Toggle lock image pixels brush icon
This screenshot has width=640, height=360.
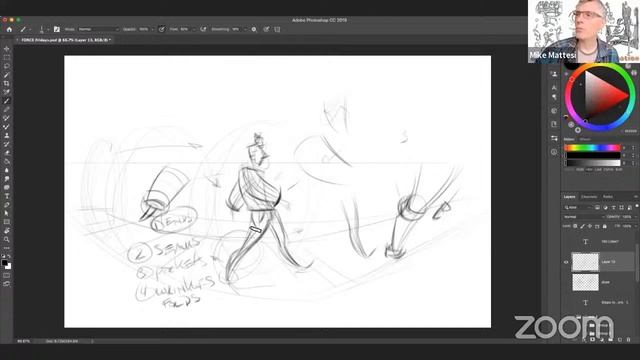click(582, 226)
